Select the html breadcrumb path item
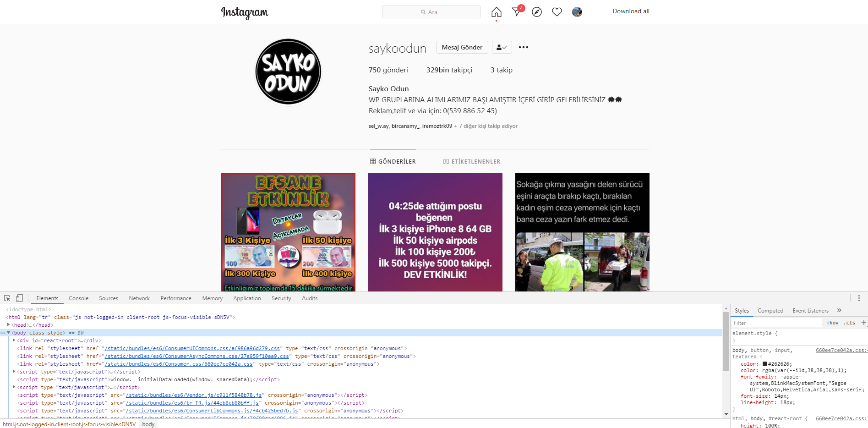868x428 pixels. (x=69, y=424)
